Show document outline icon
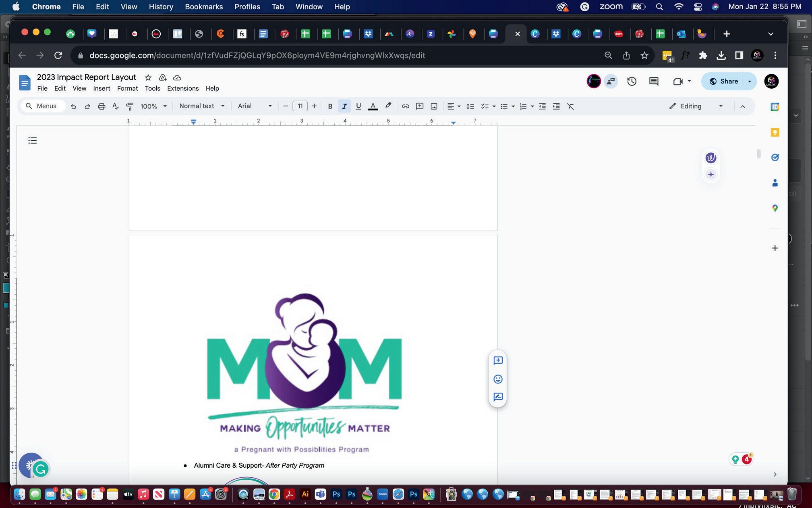The image size is (812, 508). 33,140
